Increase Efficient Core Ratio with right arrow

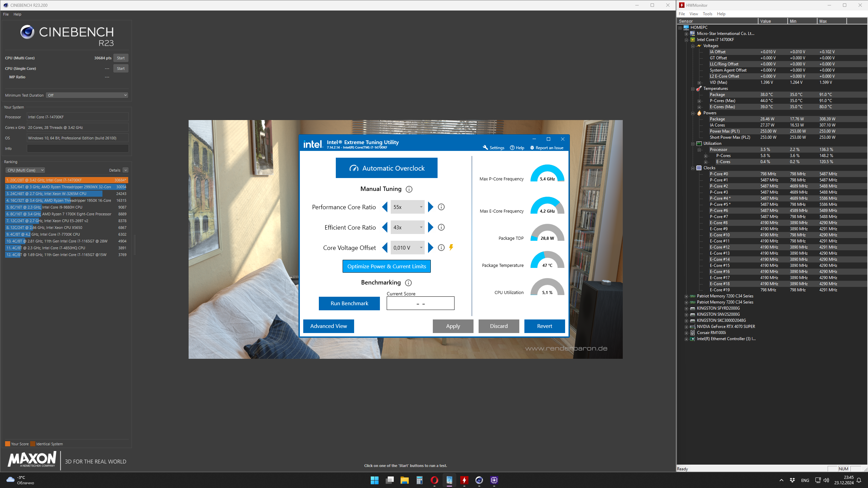pyautogui.click(x=430, y=227)
